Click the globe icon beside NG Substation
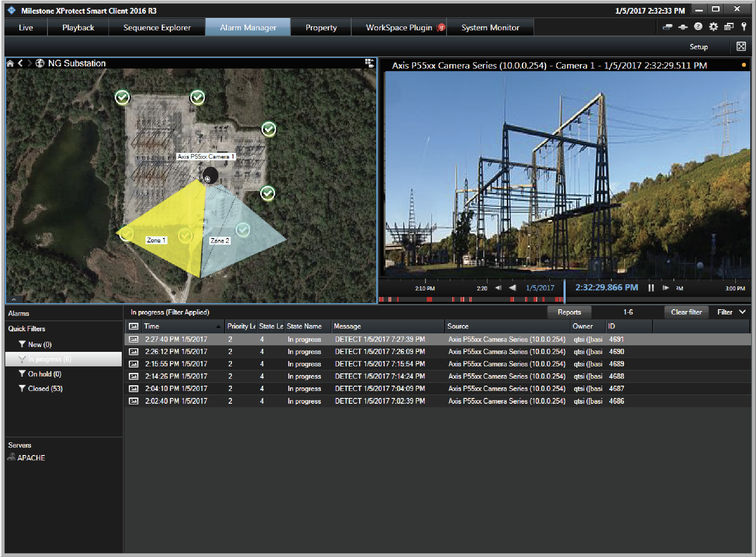The image size is (756, 557). 40,63
